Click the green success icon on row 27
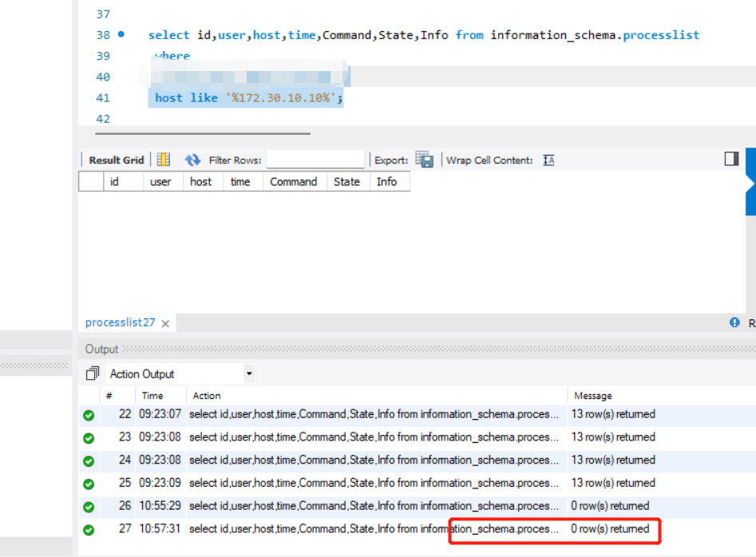 point(89,528)
